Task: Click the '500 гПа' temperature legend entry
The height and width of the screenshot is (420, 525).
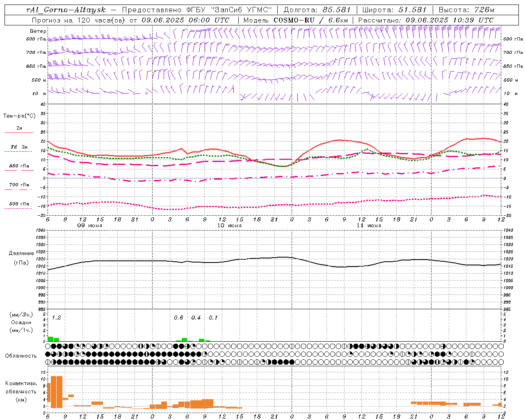Action: tap(19, 204)
